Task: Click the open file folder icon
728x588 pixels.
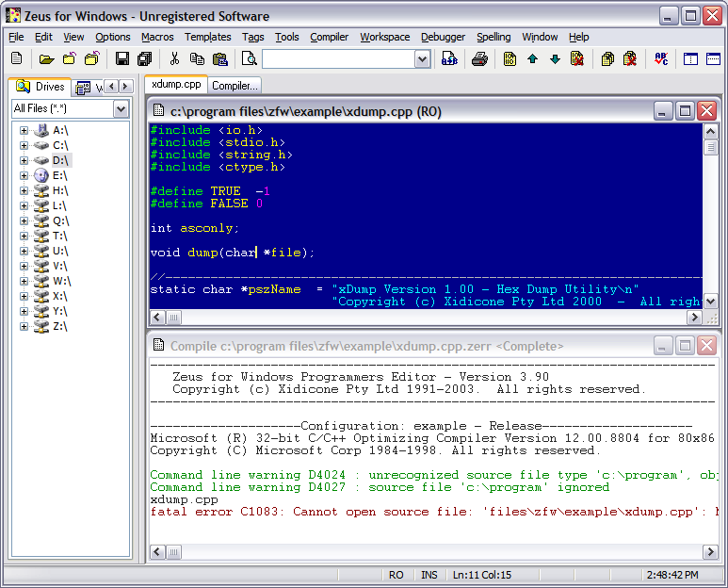Action: click(46, 59)
